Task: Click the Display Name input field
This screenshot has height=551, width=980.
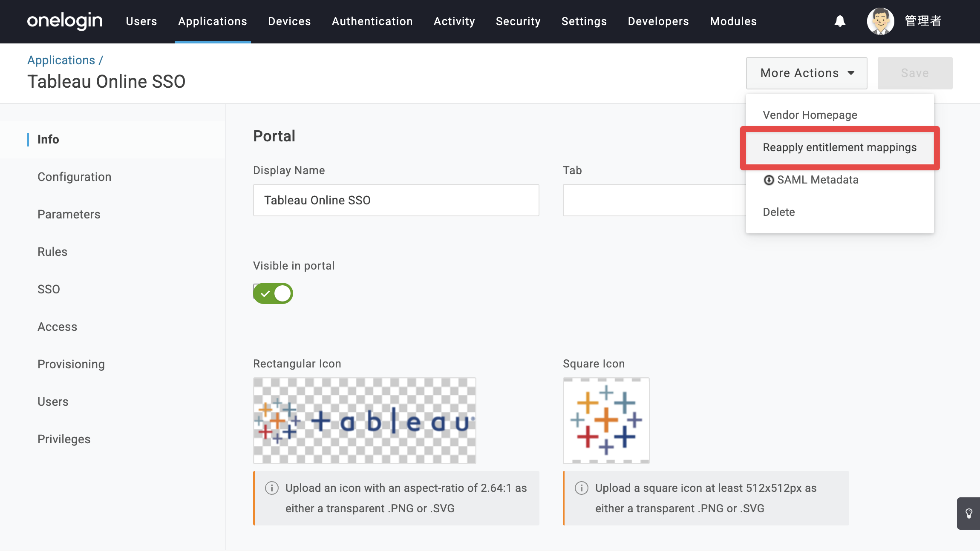Action: coord(396,200)
